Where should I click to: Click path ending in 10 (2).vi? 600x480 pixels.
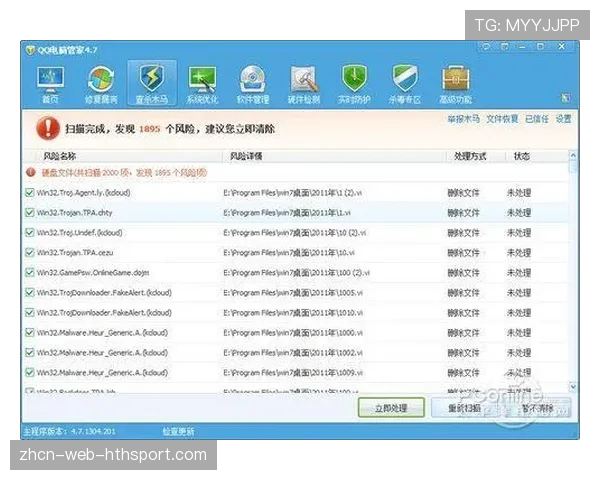295,232
